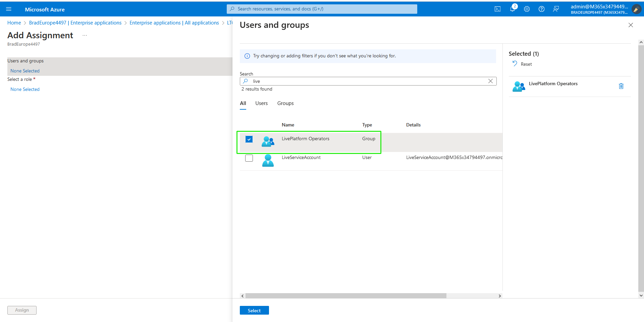Clear the search box with X

click(490, 81)
